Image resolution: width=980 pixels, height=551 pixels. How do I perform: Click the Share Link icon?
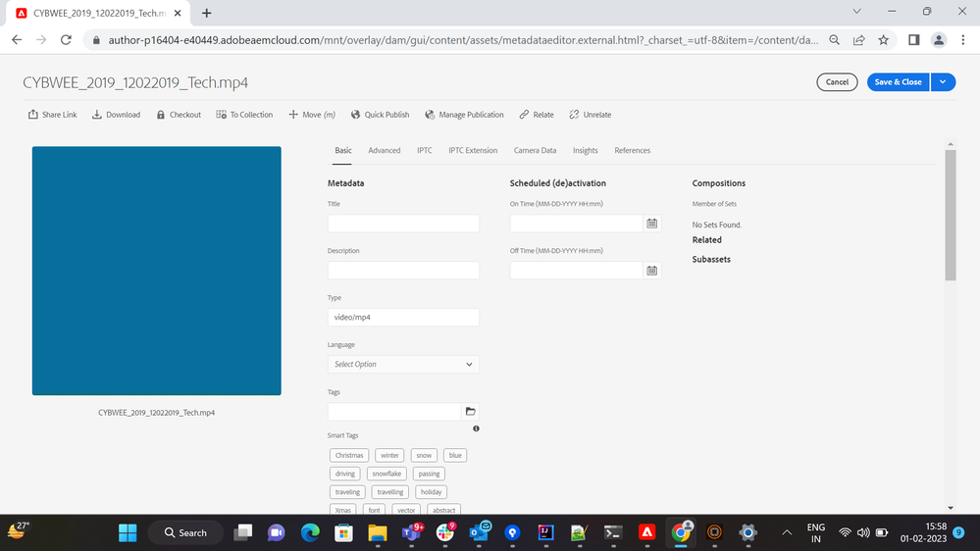33,115
